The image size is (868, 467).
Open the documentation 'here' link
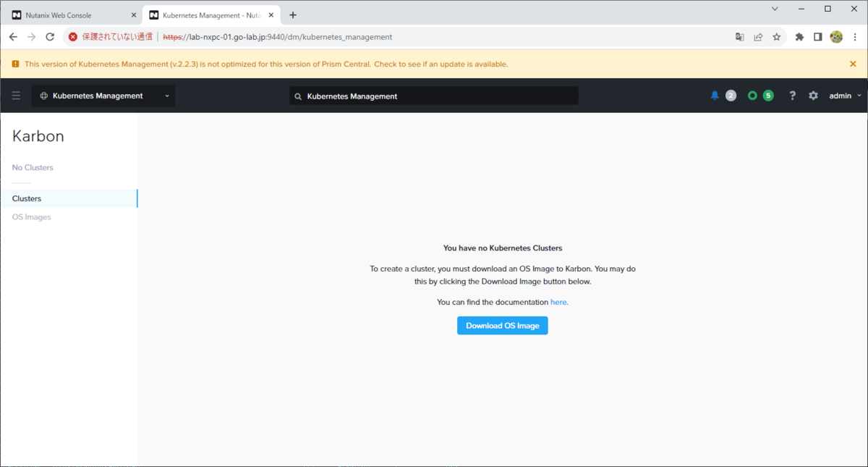point(559,302)
